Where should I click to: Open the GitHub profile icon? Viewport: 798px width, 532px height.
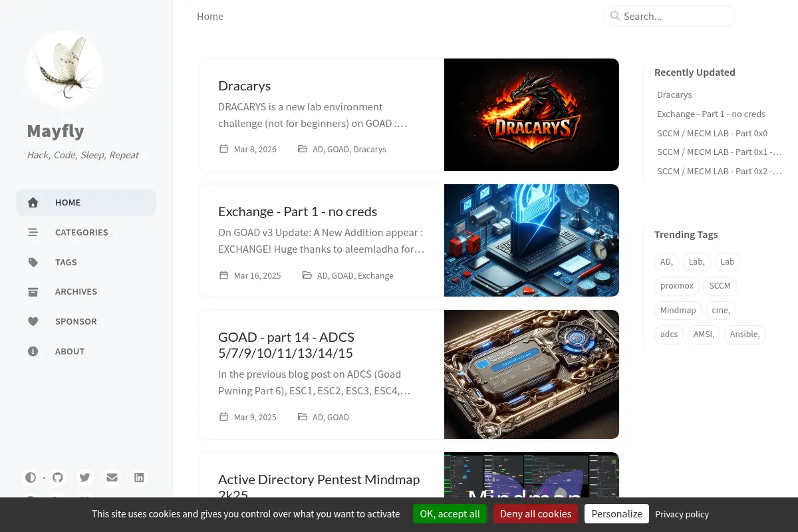coord(58,477)
